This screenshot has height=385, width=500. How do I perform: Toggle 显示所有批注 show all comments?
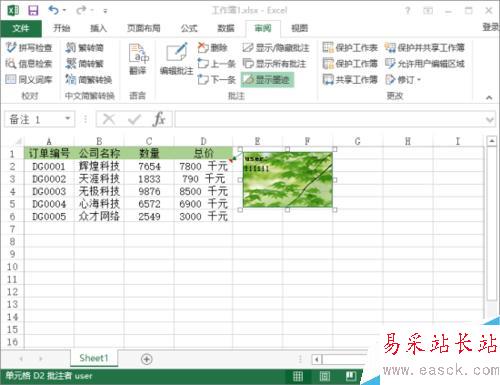(274, 63)
